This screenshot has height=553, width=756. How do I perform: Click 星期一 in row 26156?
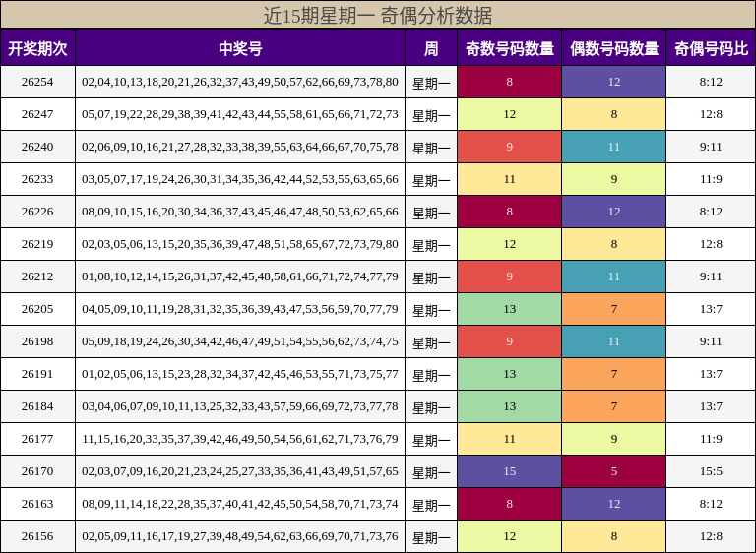point(431,537)
